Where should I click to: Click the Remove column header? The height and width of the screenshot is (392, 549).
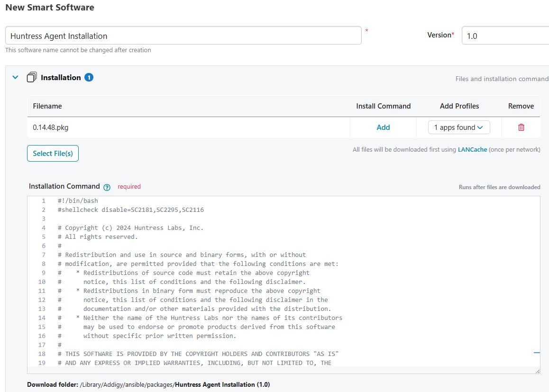(520, 106)
